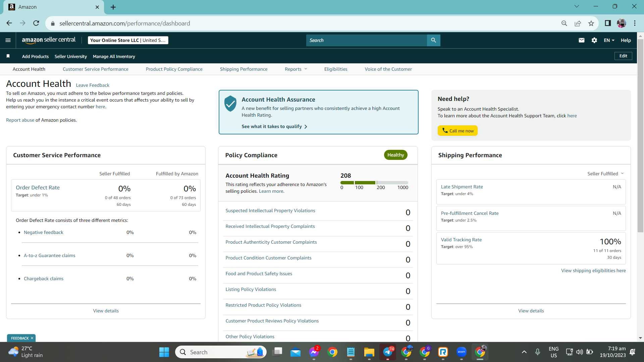
Task: Open Windows Start menu
Action: click(x=164, y=352)
